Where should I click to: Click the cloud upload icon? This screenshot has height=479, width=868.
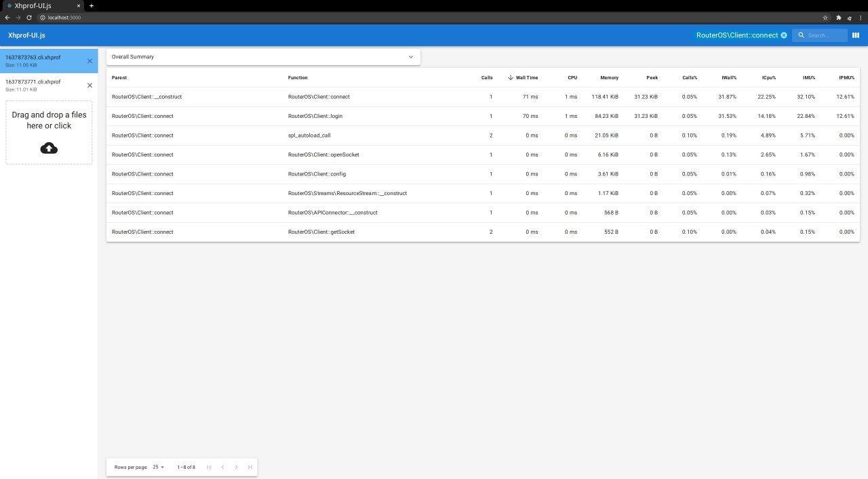[49, 148]
